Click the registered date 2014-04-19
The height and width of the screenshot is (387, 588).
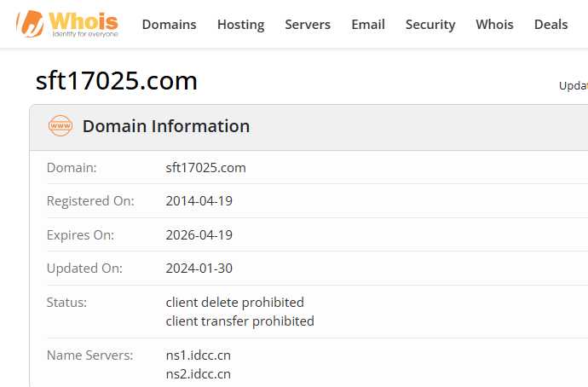199,201
